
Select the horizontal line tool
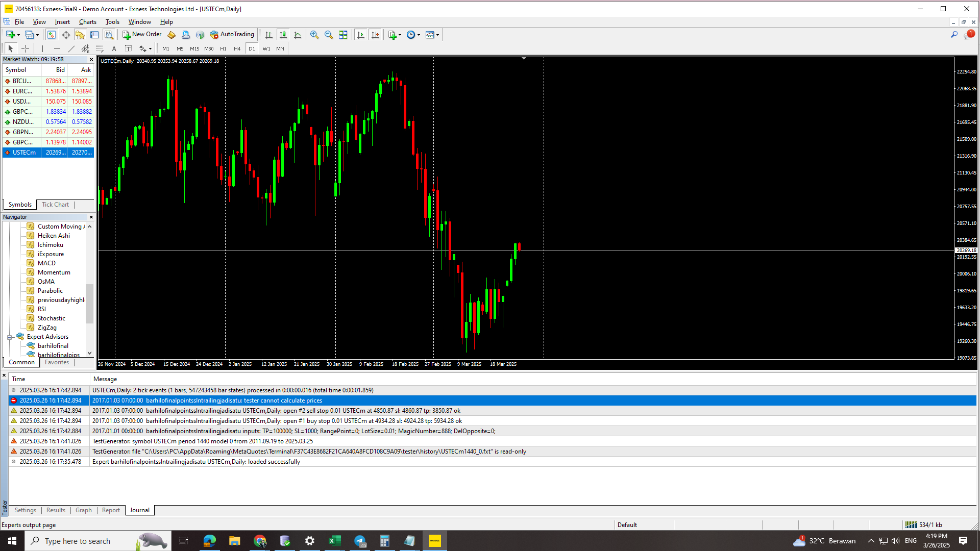57,48
